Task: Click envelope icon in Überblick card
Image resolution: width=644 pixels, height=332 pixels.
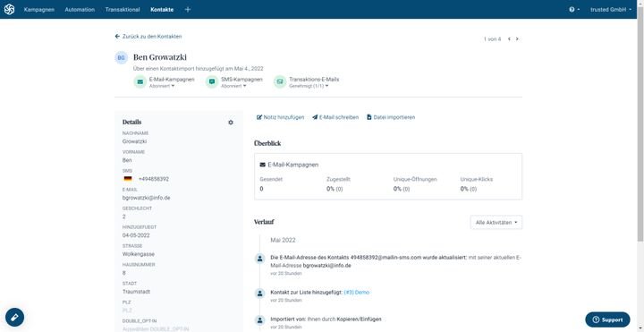Action: click(x=262, y=165)
